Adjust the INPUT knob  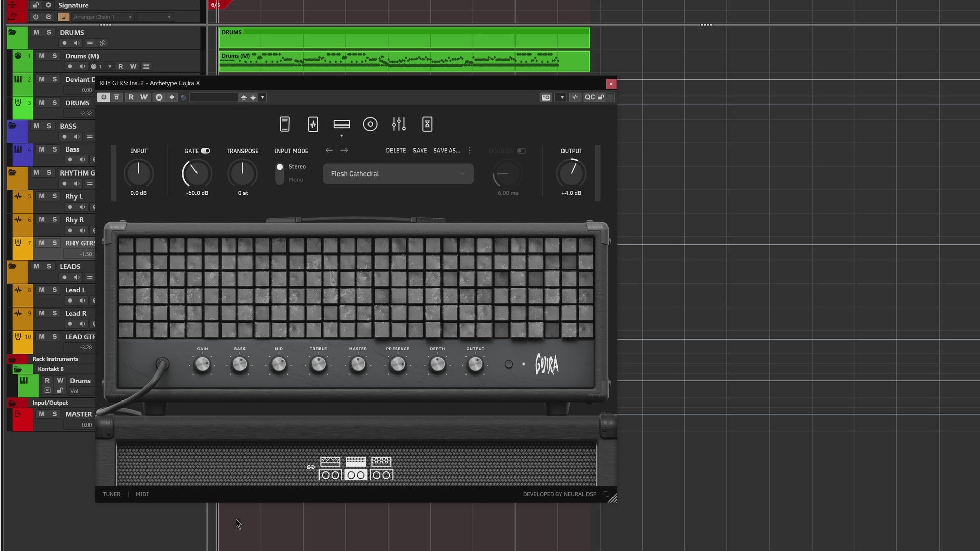click(138, 173)
